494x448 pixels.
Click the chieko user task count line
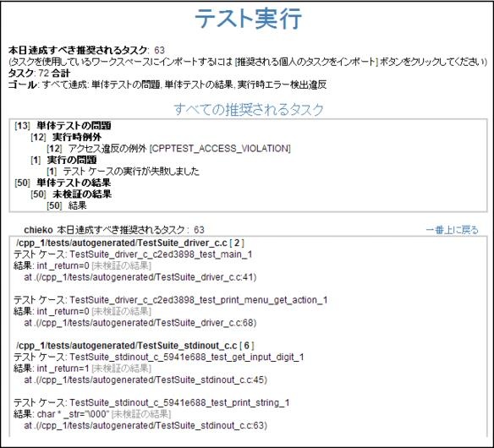point(114,230)
